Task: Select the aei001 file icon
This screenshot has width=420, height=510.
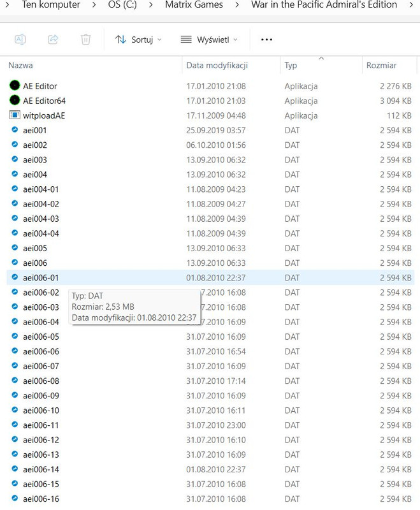Action: click(15, 129)
